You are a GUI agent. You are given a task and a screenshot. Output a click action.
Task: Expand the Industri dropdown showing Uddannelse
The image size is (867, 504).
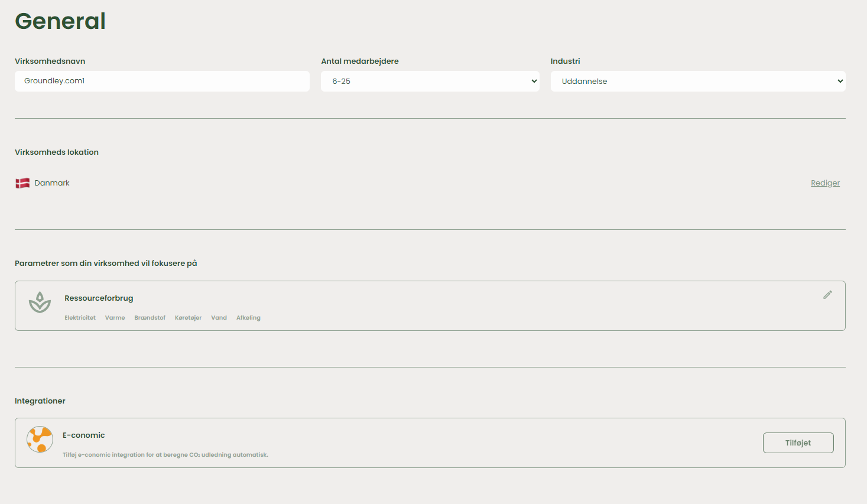click(697, 82)
